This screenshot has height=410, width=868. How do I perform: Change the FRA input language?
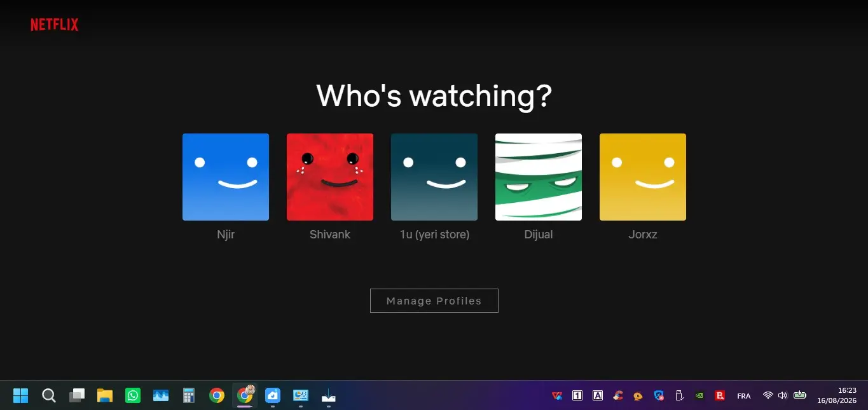[744, 396]
